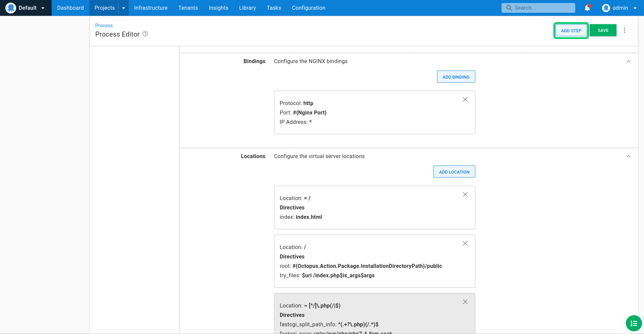The image size is (644, 334).
Task: Click the 'try_files' directive line
Action: (327, 275)
